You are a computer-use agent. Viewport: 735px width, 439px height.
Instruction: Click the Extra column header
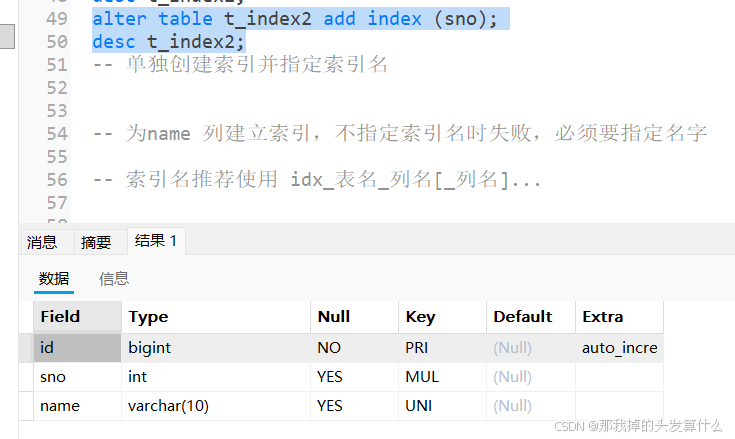click(x=619, y=317)
